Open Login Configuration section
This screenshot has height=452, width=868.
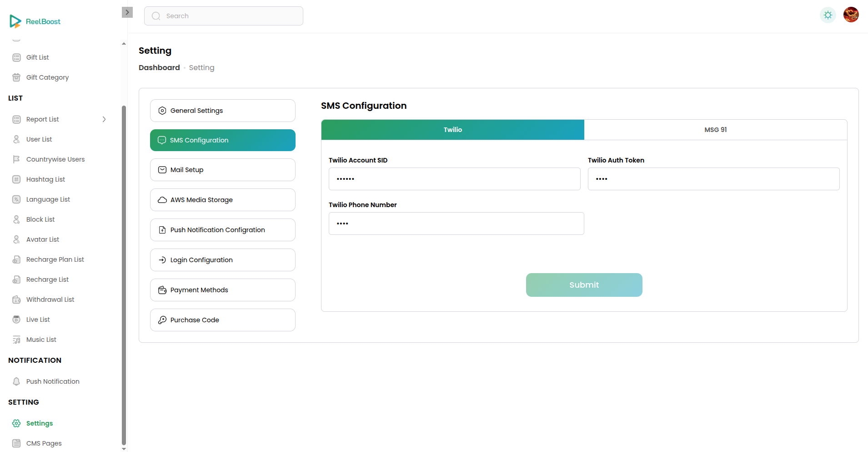pos(223,260)
